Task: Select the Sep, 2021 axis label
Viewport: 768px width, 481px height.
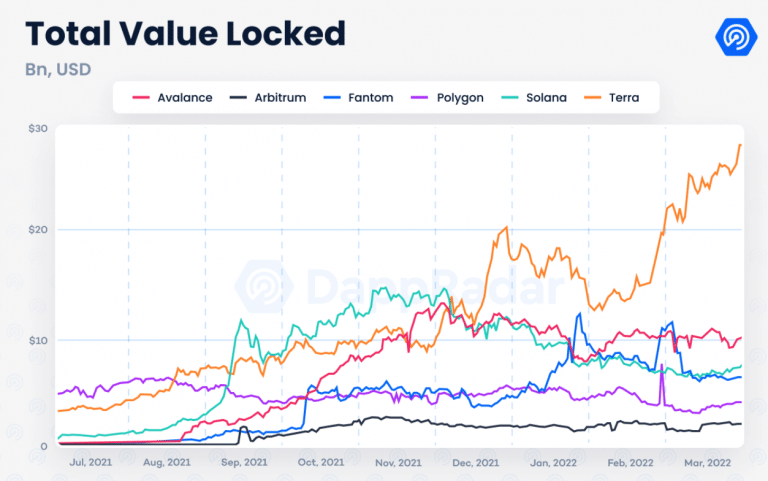Action: click(244, 462)
